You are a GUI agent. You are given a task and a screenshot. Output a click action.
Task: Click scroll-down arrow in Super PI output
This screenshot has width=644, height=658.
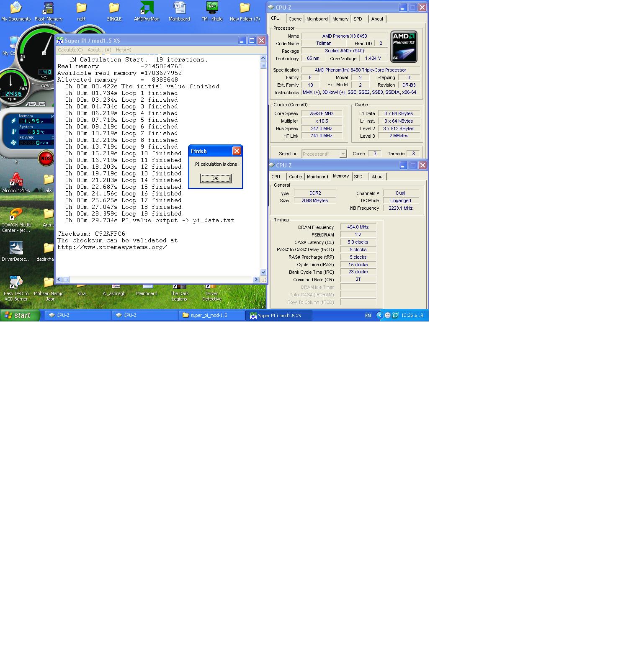point(263,272)
